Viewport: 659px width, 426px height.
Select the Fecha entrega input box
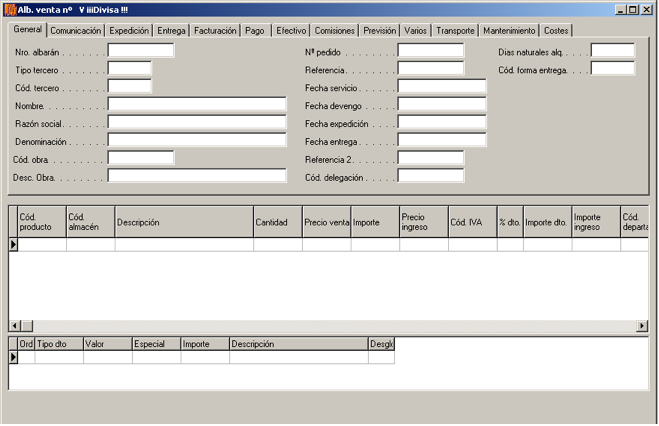click(x=441, y=141)
